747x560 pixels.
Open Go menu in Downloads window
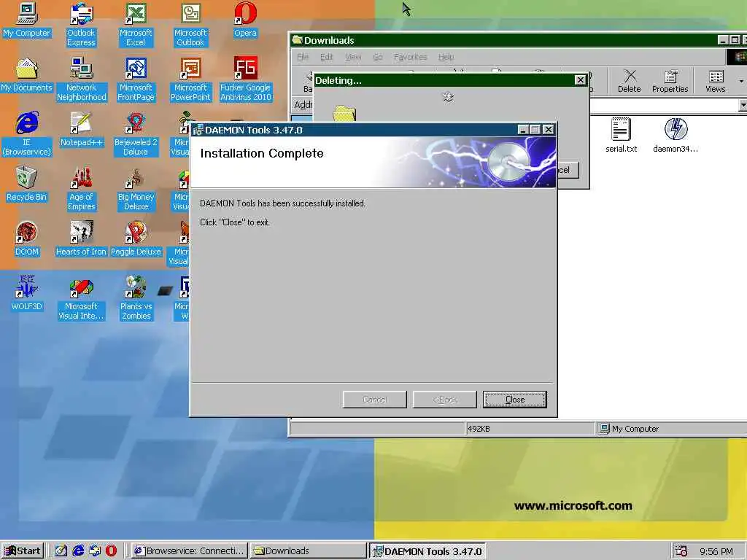click(x=378, y=57)
